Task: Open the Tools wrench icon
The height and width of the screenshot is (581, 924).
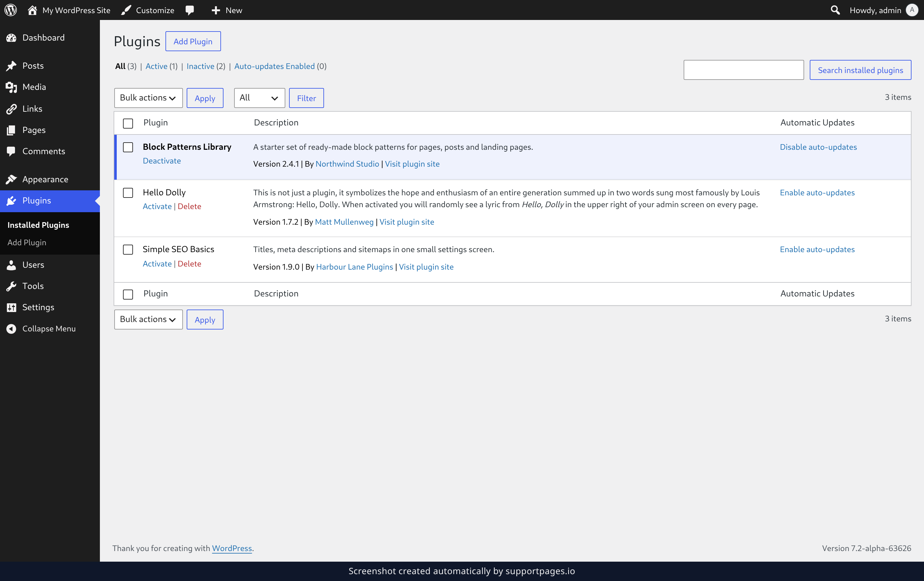Action: tap(11, 286)
